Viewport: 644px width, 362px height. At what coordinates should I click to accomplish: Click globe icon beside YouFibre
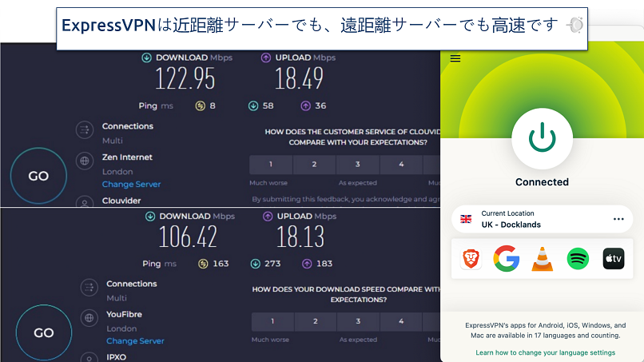(89, 317)
